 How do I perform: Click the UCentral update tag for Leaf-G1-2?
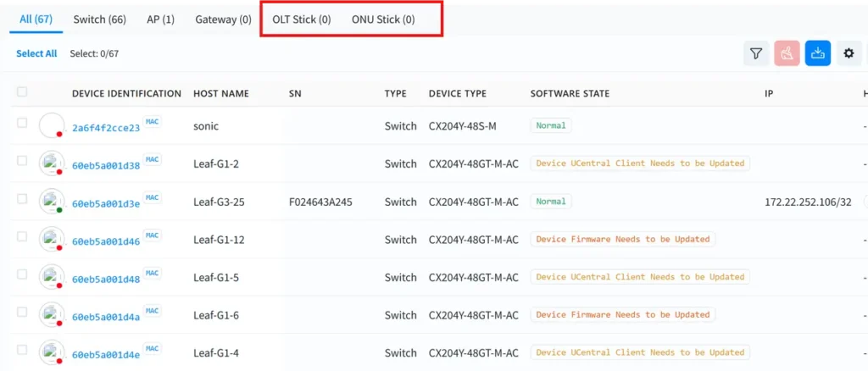641,163
